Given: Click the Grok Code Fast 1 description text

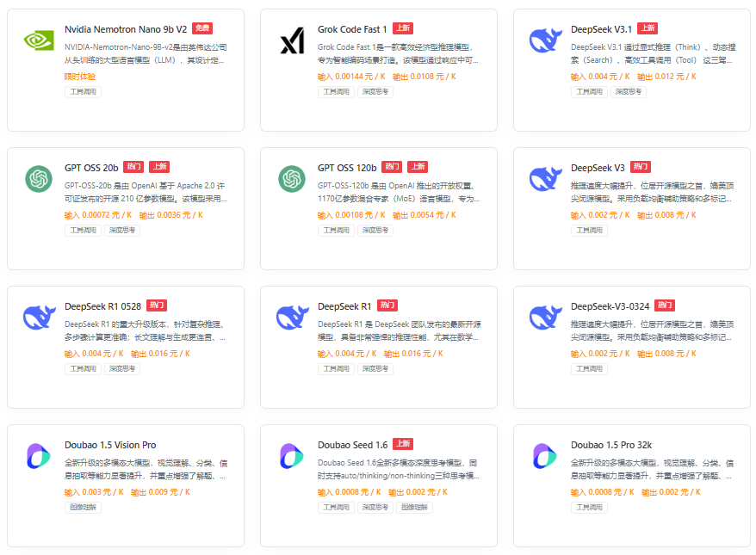Looking at the screenshot, I should (399, 54).
